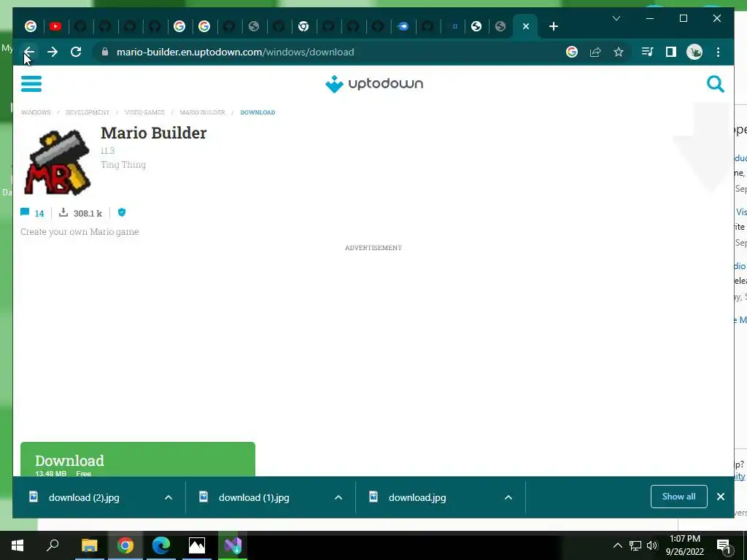Switch to the tab with Chrome logo favicon
The width and height of the screenshot is (747, 560).
(x=303, y=26)
